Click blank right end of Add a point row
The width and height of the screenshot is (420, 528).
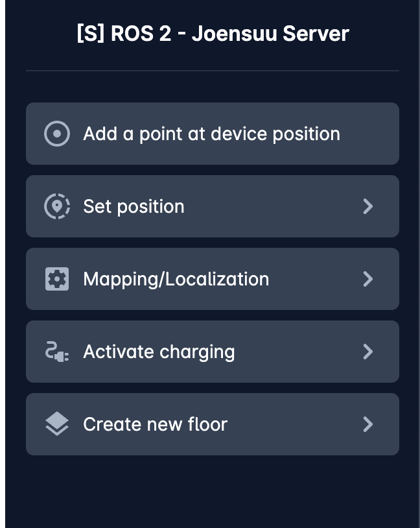click(370, 134)
